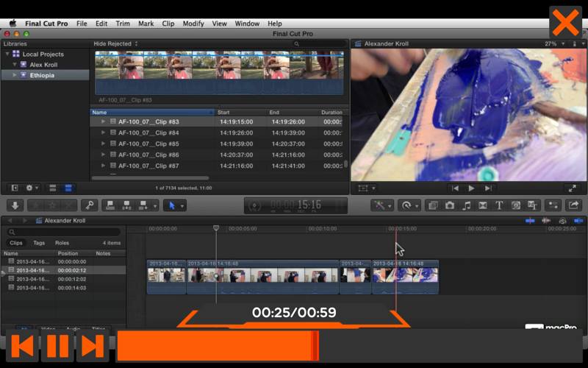The width and height of the screenshot is (588, 368).
Task: Toggle solo headphone S button
Action: tap(562, 221)
